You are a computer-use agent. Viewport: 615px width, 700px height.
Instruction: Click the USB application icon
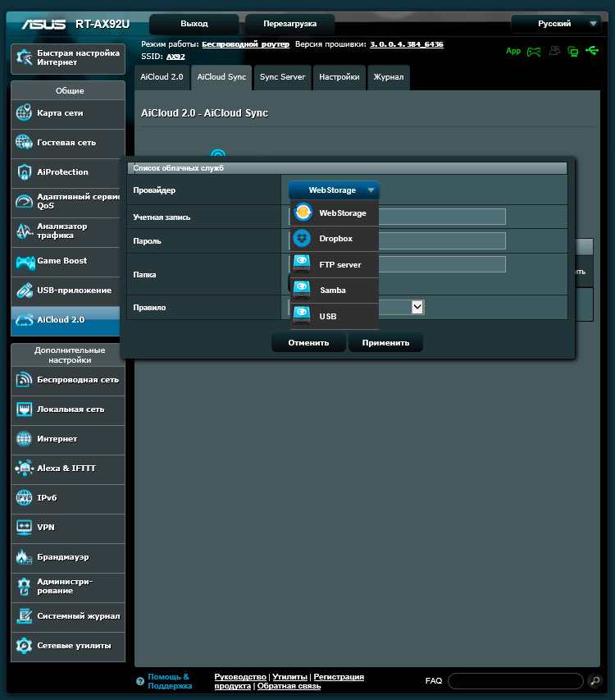point(24,291)
